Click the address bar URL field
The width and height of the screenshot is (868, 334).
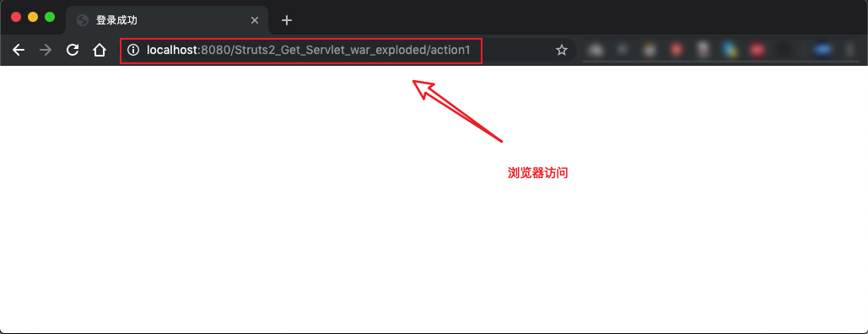point(348,51)
